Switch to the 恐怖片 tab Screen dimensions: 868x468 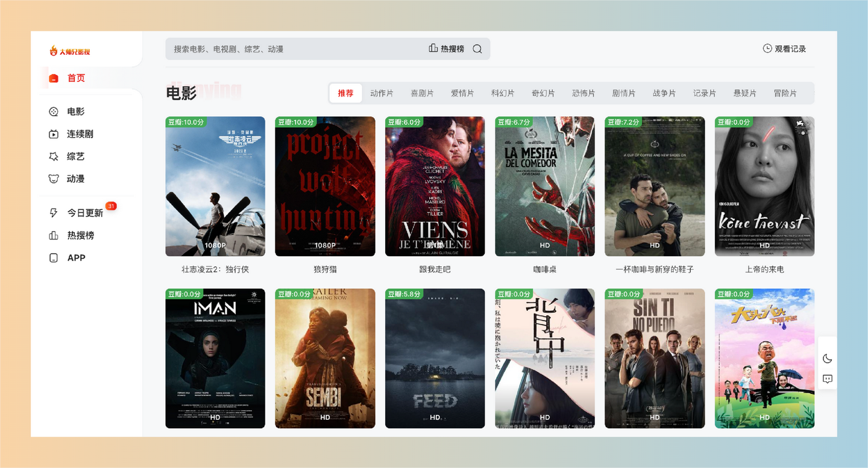coord(583,93)
